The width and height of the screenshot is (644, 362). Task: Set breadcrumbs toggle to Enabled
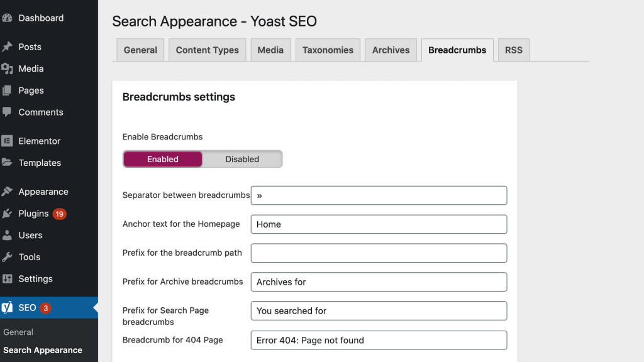coord(163,160)
